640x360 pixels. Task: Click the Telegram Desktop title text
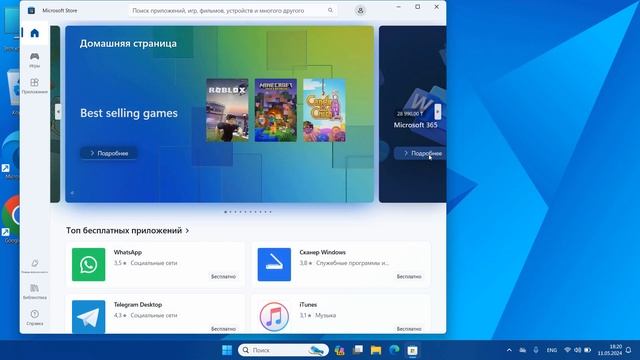click(138, 304)
